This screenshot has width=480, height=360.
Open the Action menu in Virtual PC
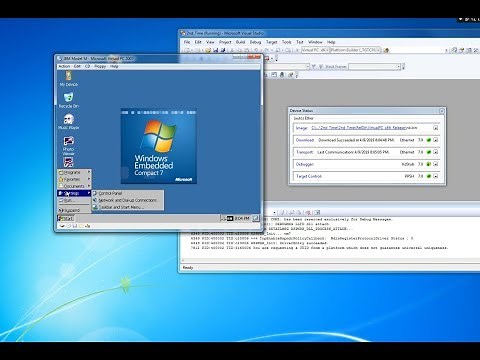click(x=64, y=66)
